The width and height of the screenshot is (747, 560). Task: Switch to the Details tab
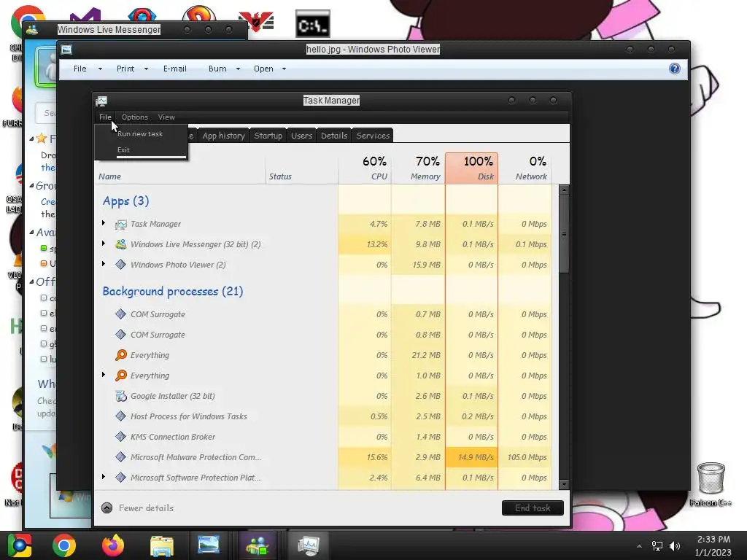[334, 136]
